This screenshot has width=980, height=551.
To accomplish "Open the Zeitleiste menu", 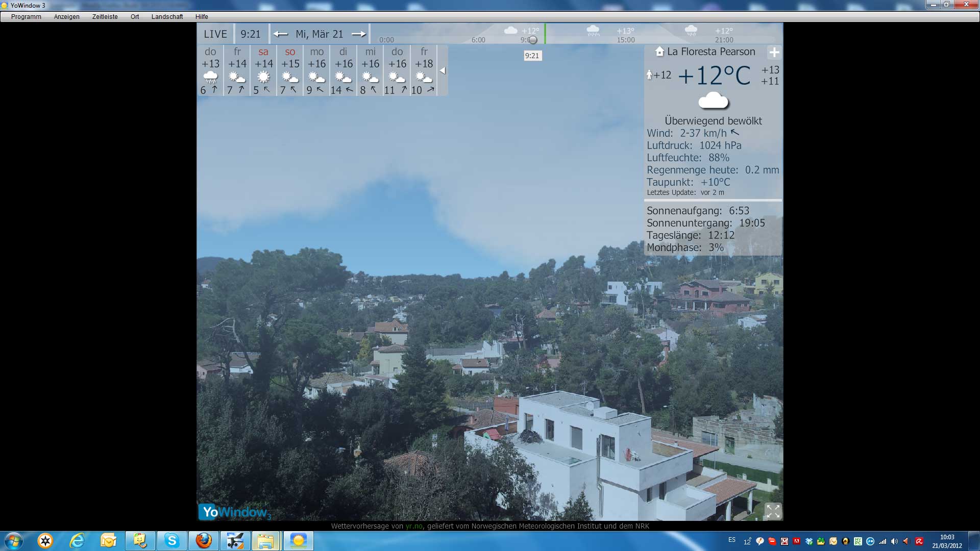I will (105, 17).
